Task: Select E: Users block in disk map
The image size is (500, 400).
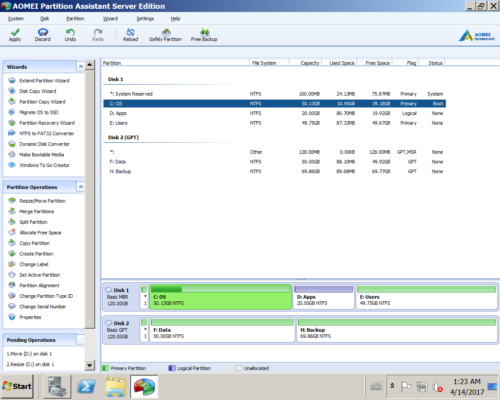Action: 427,297
